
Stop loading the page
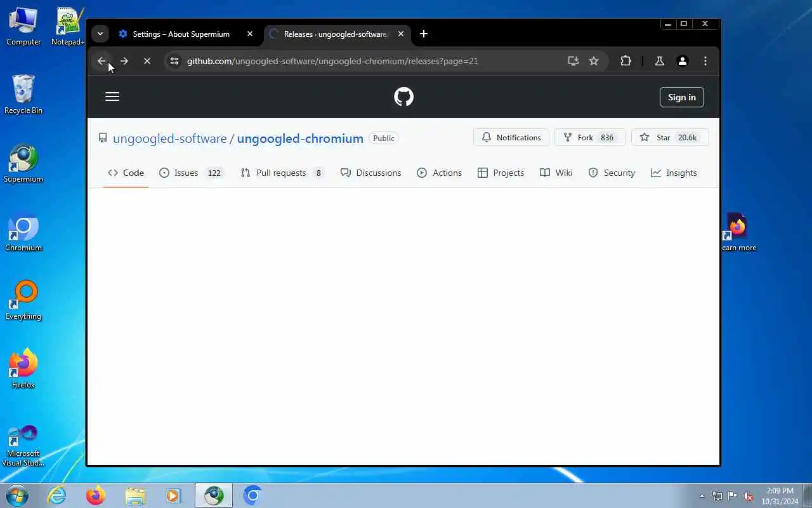tap(147, 61)
